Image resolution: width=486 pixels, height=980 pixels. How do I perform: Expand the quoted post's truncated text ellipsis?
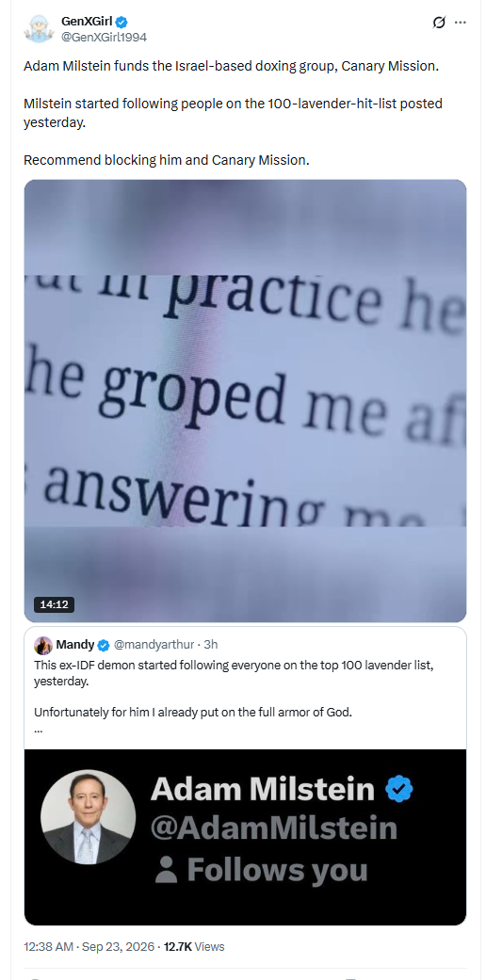[39, 729]
